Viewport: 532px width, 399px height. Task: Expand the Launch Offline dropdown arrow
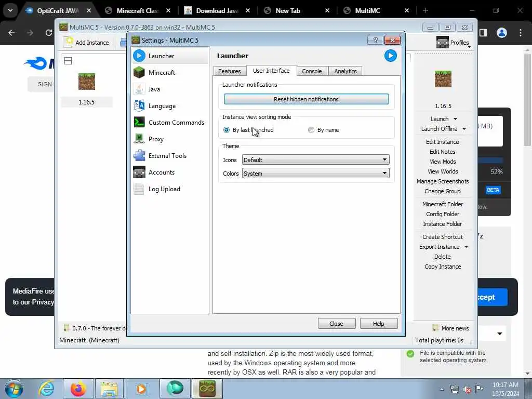[x=464, y=129]
